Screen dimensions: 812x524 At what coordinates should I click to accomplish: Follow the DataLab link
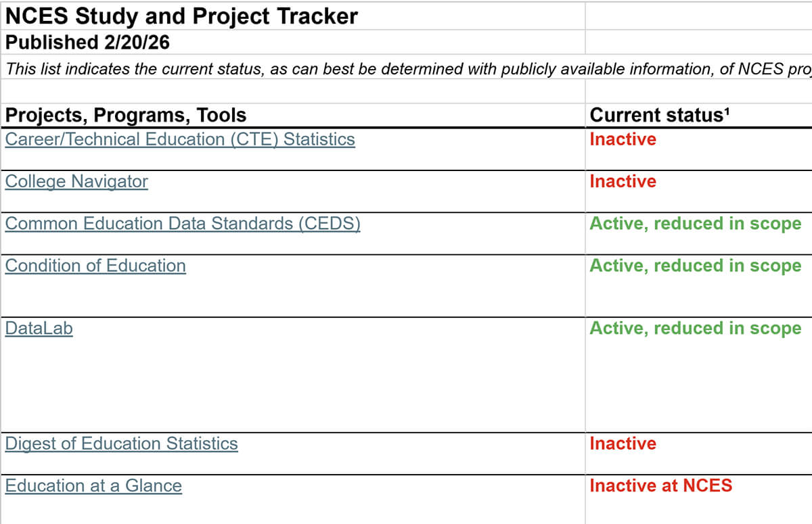tap(39, 329)
